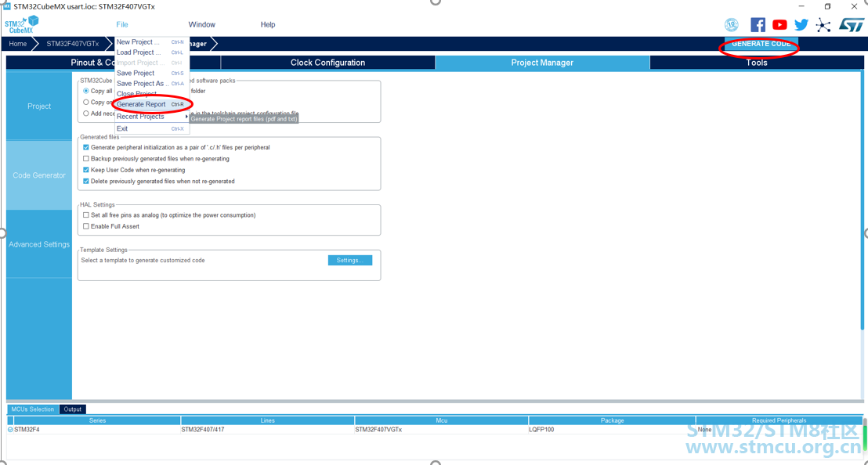Open the YouTube icon in the header

pyautogui.click(x=779, y=25)
